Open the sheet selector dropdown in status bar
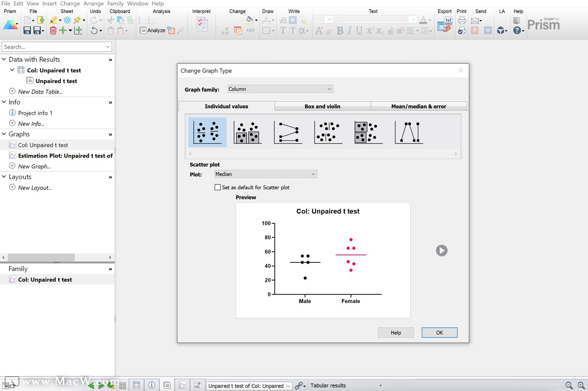The image size is (588, 391). pyautogui.click(x=249, y=386)
